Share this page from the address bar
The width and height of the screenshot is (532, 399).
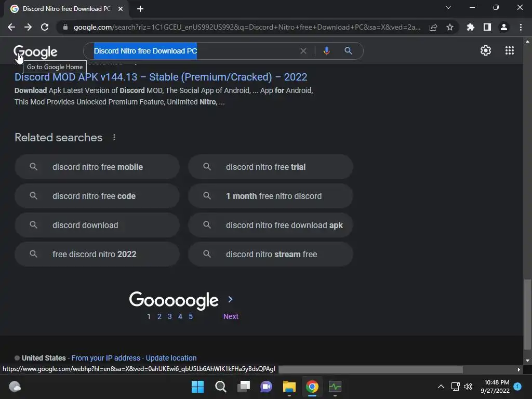[x=433, y=27]
